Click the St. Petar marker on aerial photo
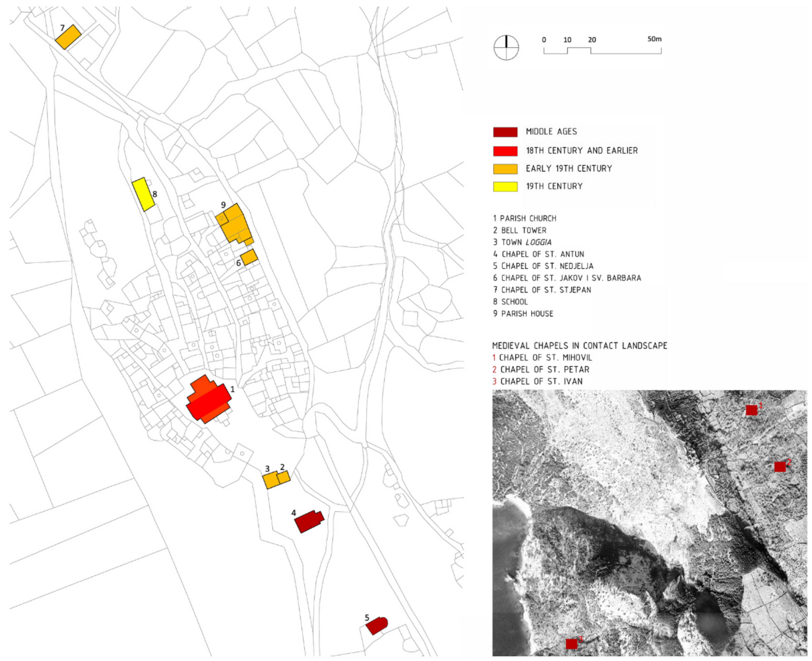Screen dimensions: 812x661 click(x=780, y=466)
